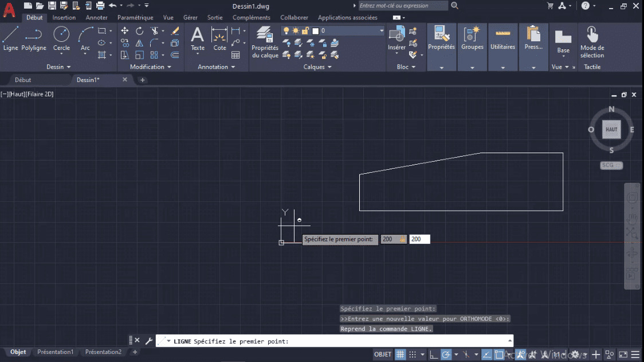Toggle polar tracking in the status bar

(446, 354)
